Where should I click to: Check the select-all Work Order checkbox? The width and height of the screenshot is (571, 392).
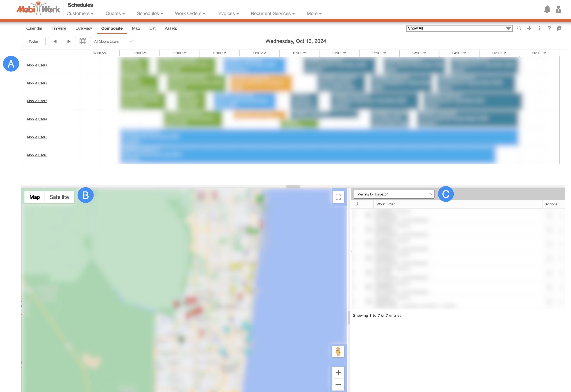point(355,204)
